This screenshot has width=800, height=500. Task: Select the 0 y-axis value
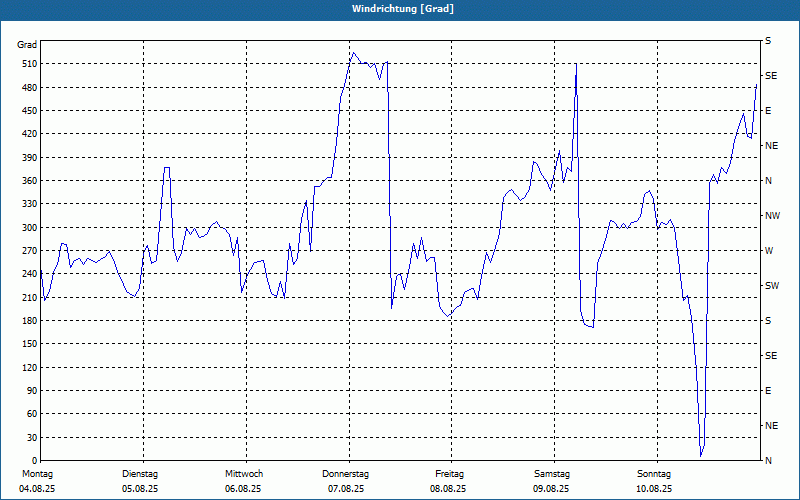[34, 461]
